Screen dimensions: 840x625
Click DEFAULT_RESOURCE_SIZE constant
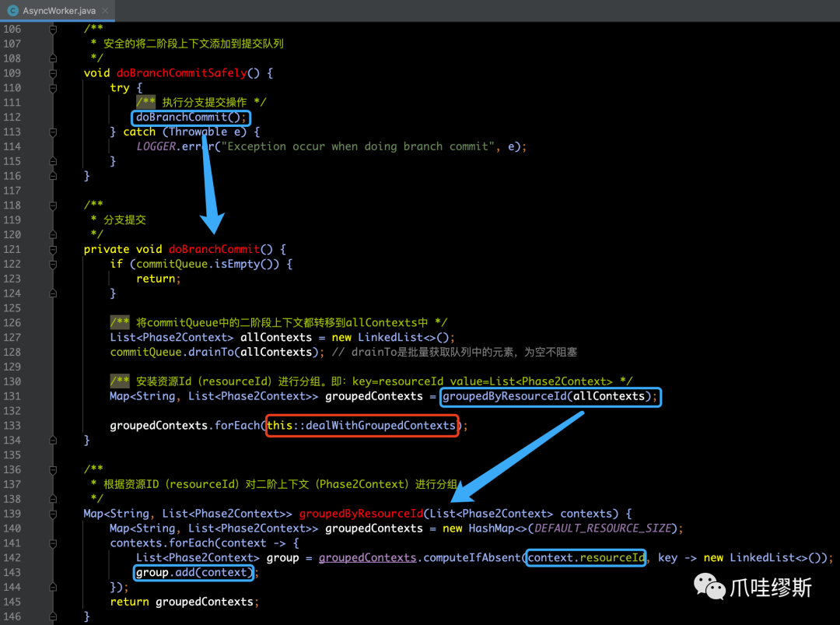[603, 528]
